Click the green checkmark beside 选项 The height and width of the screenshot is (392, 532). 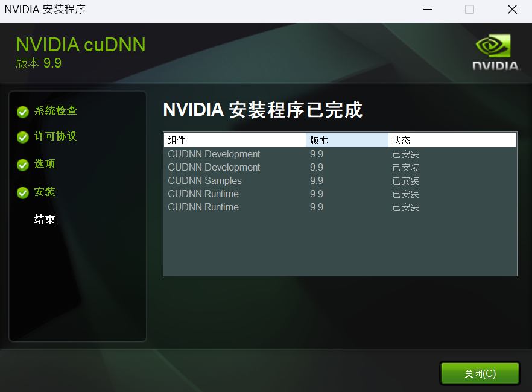tap(23, 165)
